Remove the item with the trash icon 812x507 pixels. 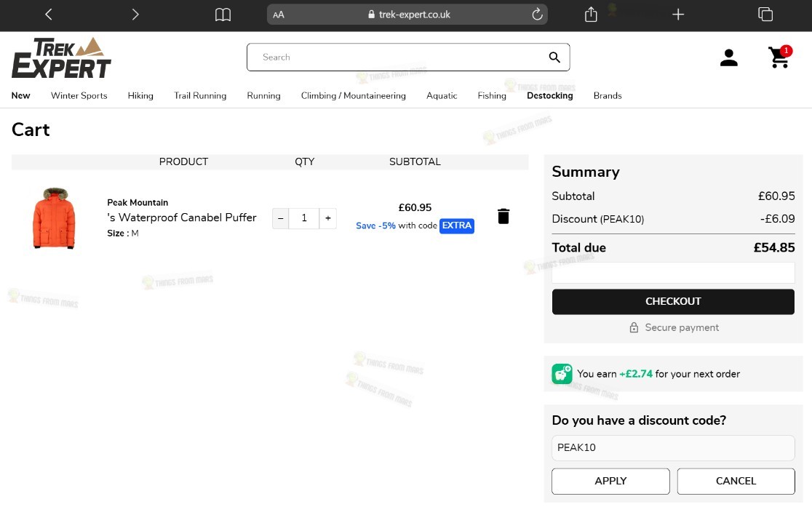[503, 216]
